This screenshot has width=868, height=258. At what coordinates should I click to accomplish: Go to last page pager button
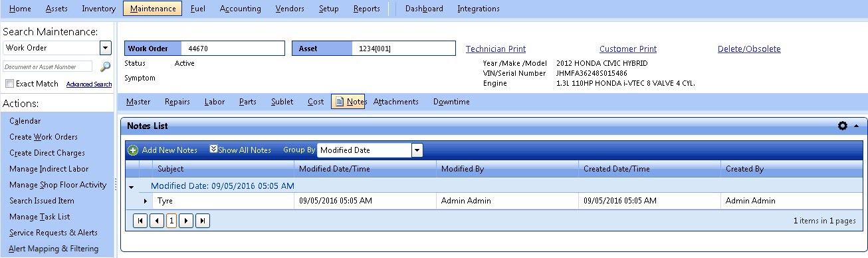[203, 221]
